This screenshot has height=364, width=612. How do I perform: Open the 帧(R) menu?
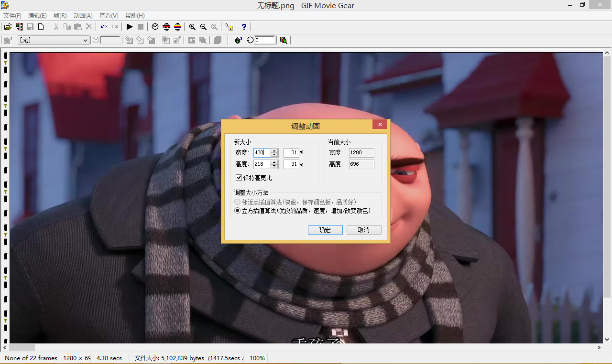[60, 16]
